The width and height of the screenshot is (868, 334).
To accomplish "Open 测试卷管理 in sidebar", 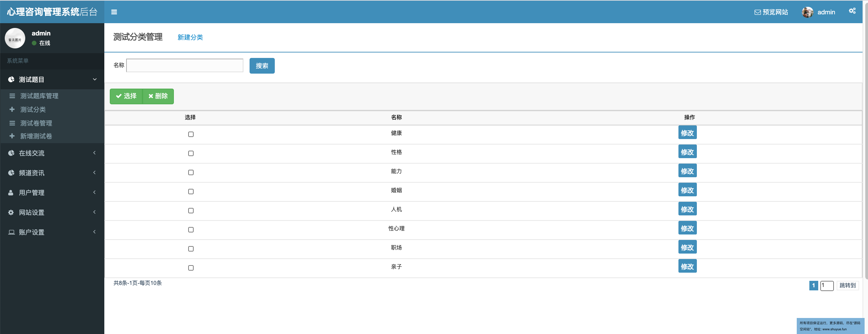I will point(36,123).
